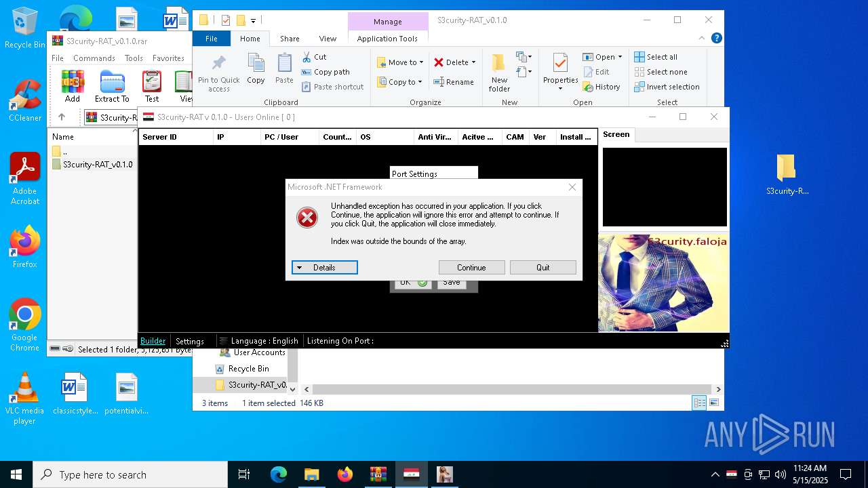Click the Explorer Help question mark icon
This screenshot has height=488, width=868.
click(716, 39)
